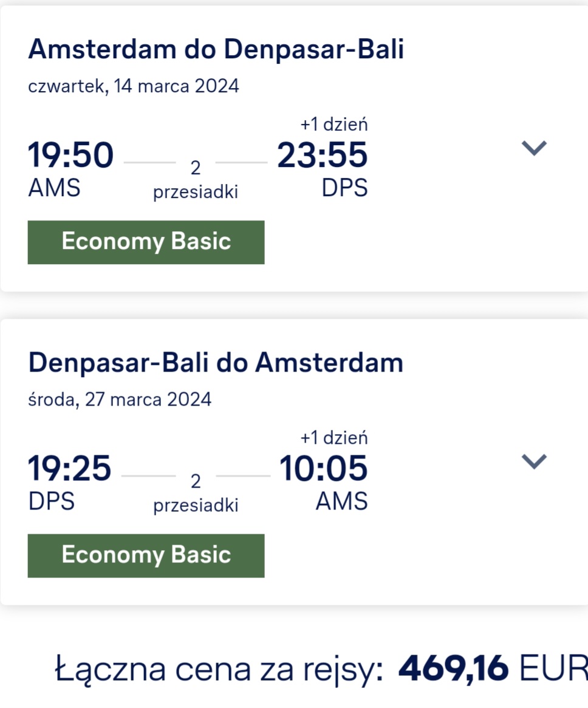Click the outbound flight's "+1 dzień" label
This screenshot has width=588, height=708.
334,124
